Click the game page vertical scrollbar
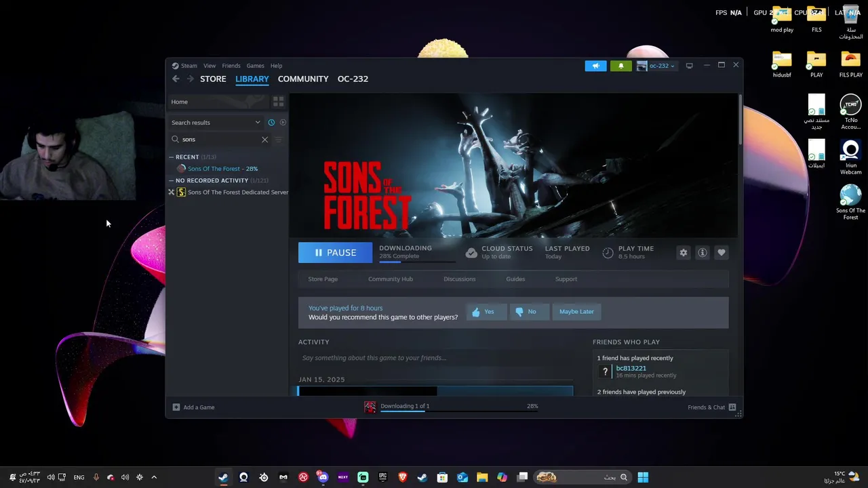 click(x=741, y=119)
